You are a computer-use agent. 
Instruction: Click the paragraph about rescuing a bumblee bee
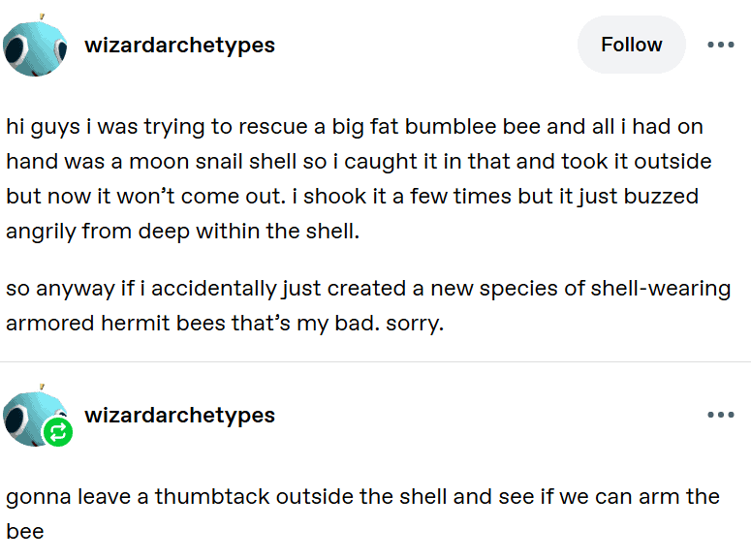(x=359, y=178)
